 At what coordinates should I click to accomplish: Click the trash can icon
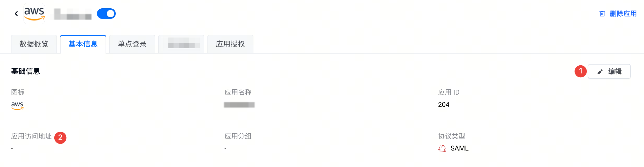[x=602, y=14]
